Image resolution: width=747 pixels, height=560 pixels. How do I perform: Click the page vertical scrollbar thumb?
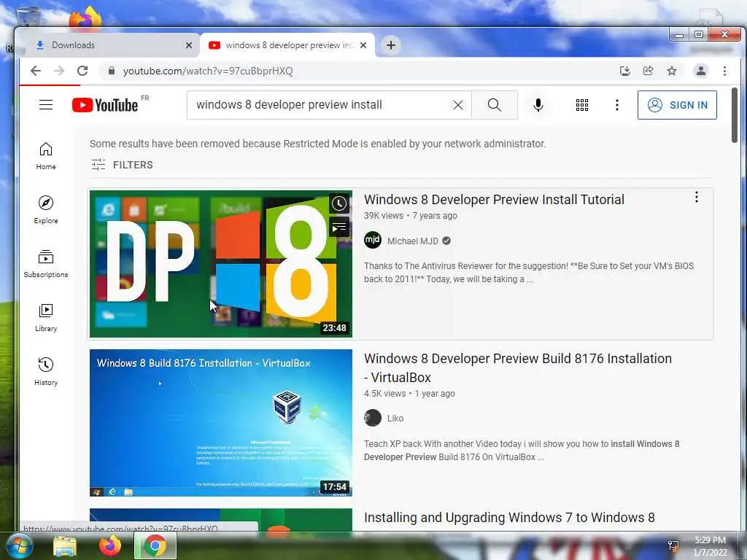pyautogui.click(x=734, y=114)
